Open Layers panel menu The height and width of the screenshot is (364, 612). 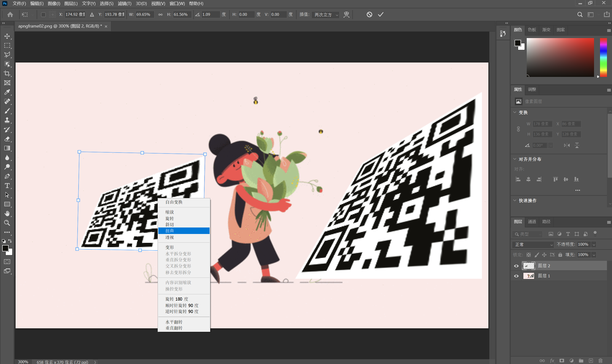click(609, 222)
